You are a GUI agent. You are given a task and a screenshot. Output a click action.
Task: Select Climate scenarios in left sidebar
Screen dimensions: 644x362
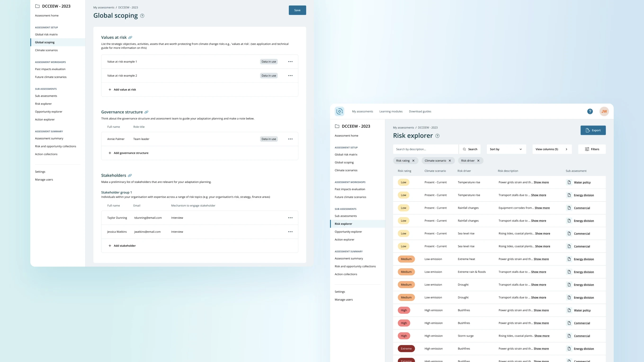point(46,50)
